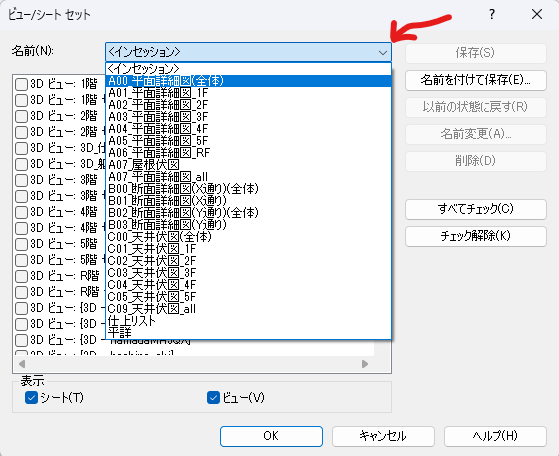The height and width of the screenshot is (456, 559).
Task: Click the horizontal scrollbar right arrow
Action: (365, 364)
